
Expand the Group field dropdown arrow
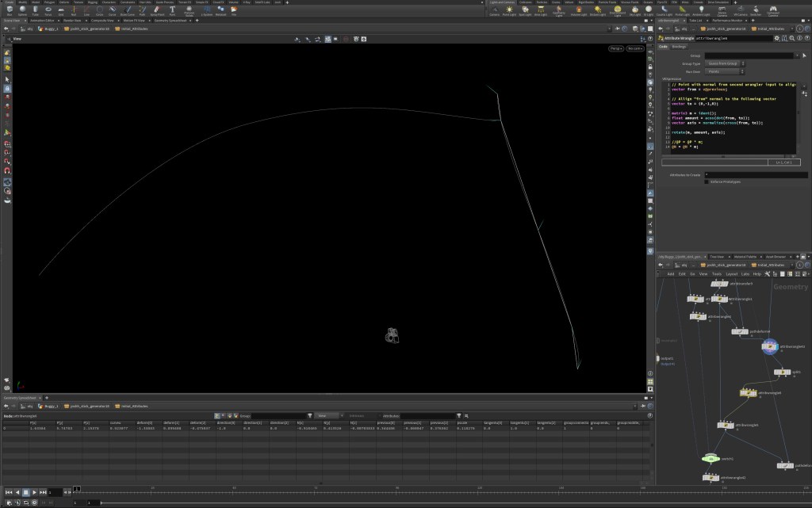[x=796, y=55]
